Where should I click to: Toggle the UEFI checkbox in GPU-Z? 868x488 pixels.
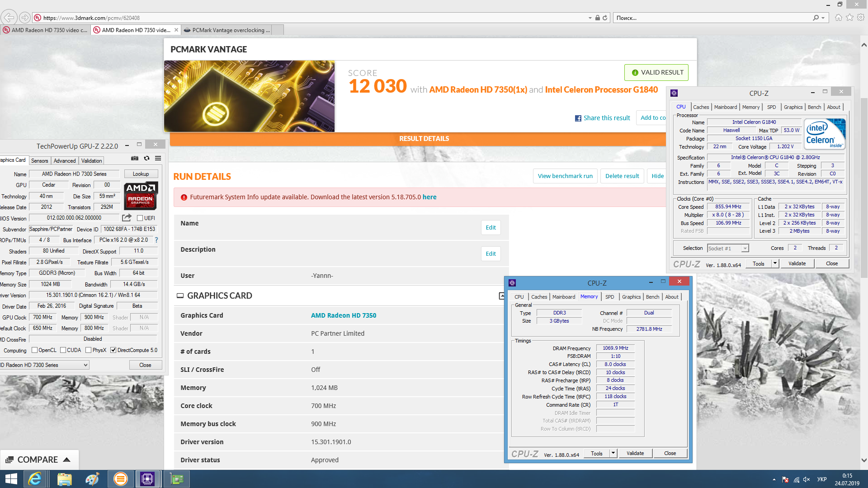click(x=140, y=218)
